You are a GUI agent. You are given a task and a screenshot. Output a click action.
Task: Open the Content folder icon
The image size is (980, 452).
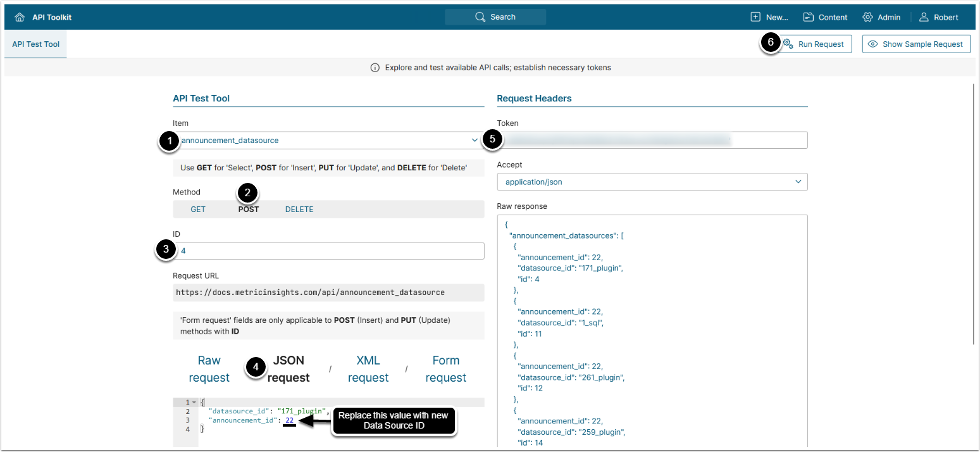[809, 17]
